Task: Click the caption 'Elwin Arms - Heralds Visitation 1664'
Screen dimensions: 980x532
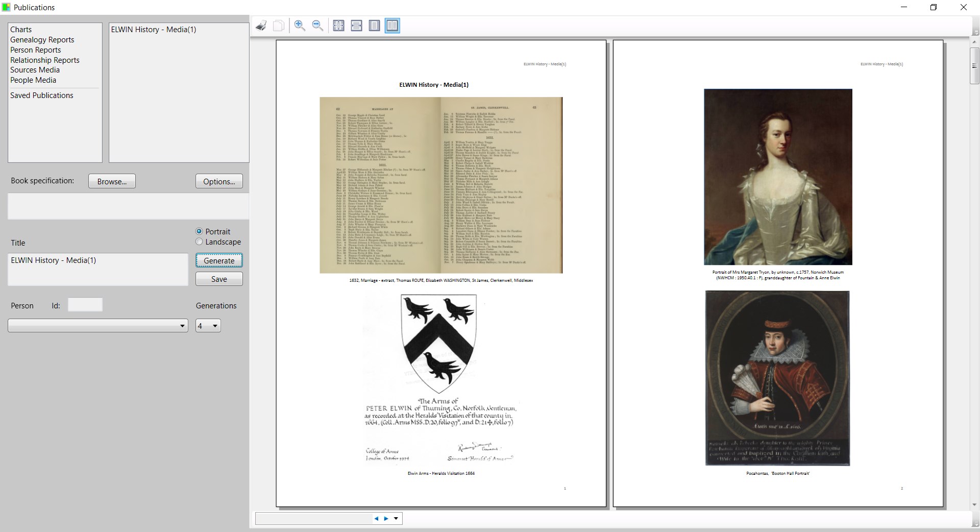Action: pos(441,473)
